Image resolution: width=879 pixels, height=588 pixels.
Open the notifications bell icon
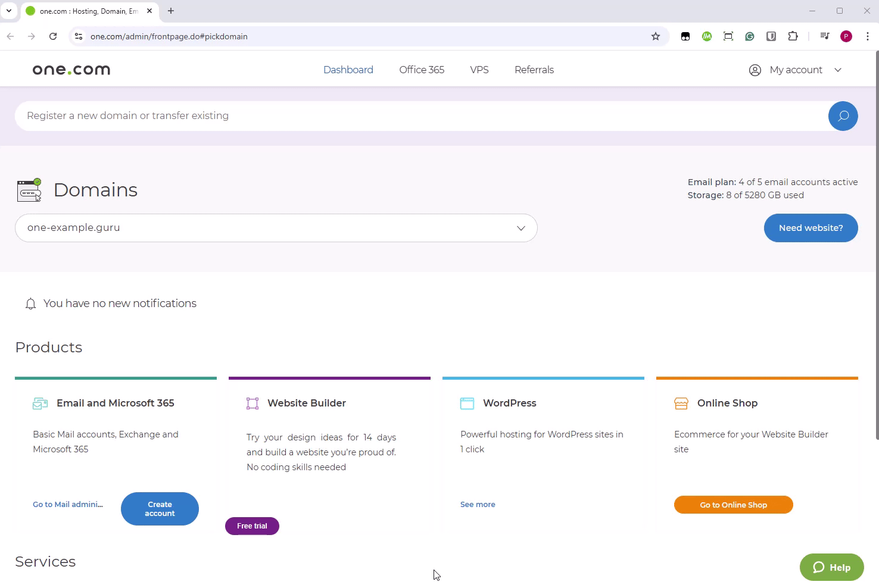[30, 304]
